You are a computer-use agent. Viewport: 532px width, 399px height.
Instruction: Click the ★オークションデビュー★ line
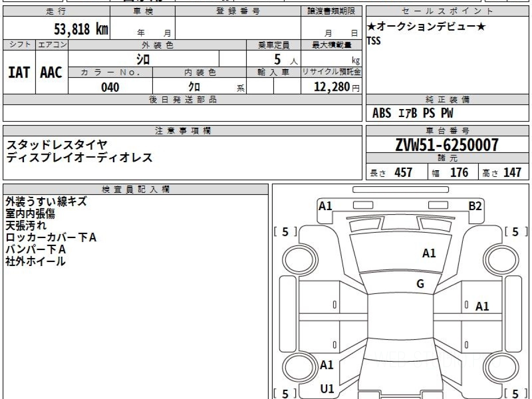[426, 27]
